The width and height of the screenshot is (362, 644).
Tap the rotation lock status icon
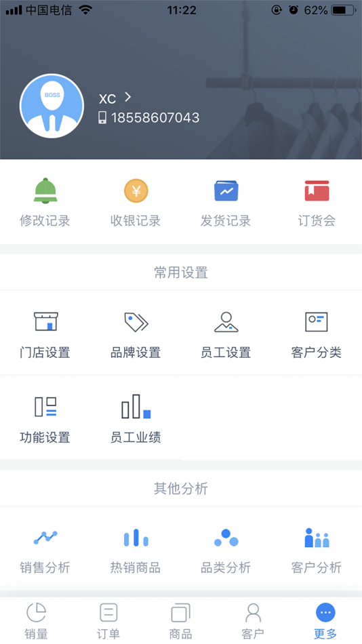click(277, 10)
